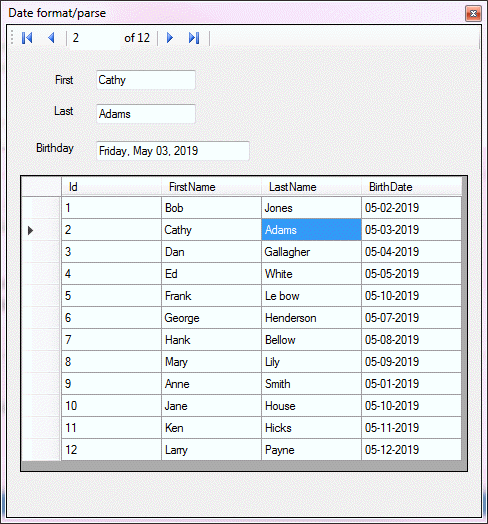Select the FirstName cell Jane
Viewport: 488px width, 524px height.
(211, 406)
